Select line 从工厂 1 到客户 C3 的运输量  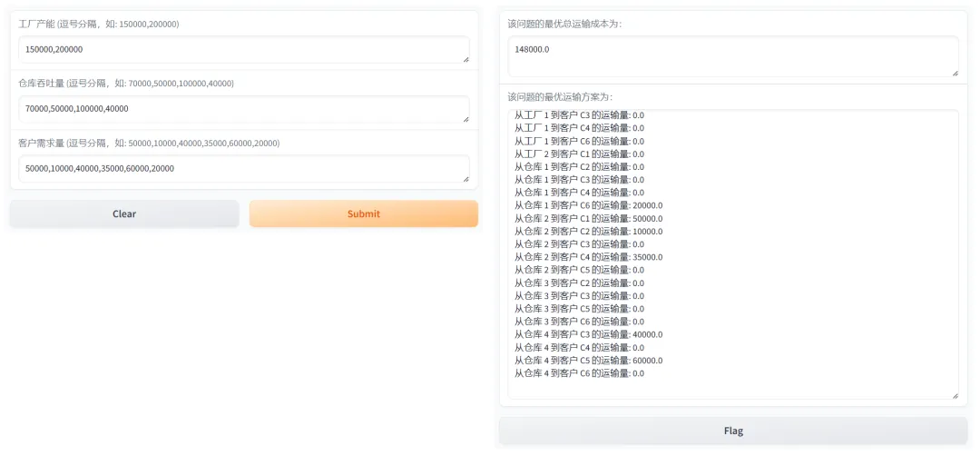tap(579, 115)
